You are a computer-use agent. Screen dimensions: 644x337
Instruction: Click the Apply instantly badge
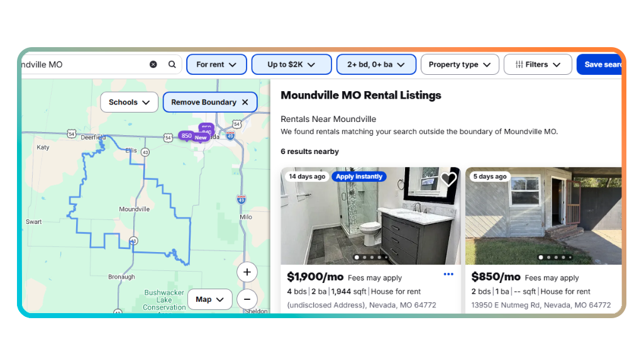(359, 177)
